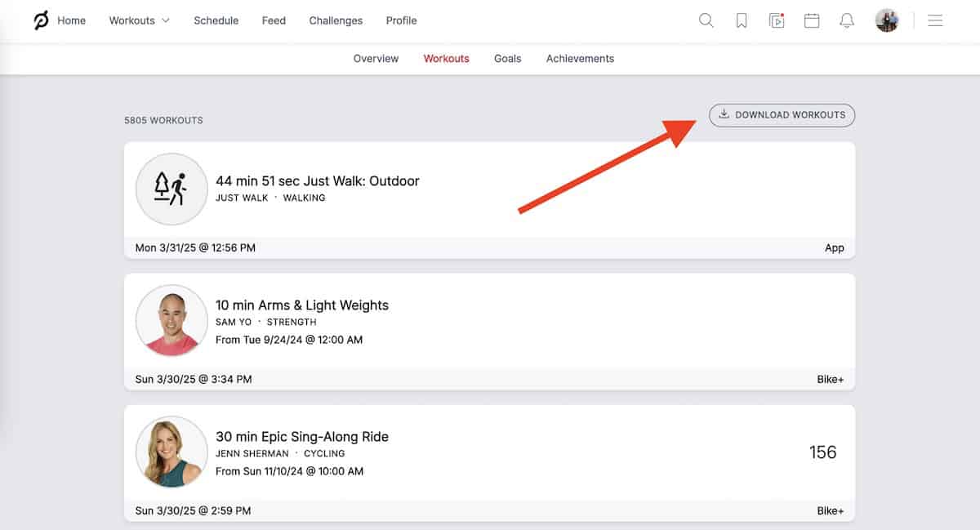The height and width of the screenshot is (530, 980).
Task: Open the search magnifier icon
Action: (x=706, y=20)
